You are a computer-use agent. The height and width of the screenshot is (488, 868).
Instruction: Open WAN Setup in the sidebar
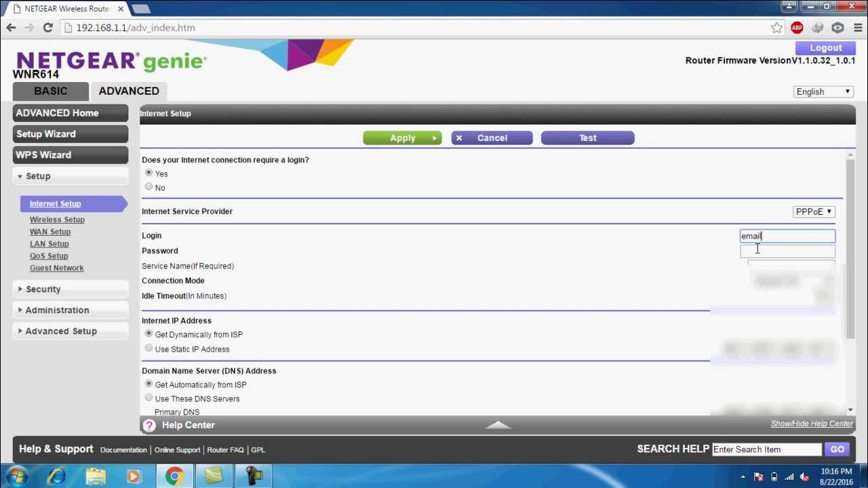pyautogui.click(x=50, y=232)
